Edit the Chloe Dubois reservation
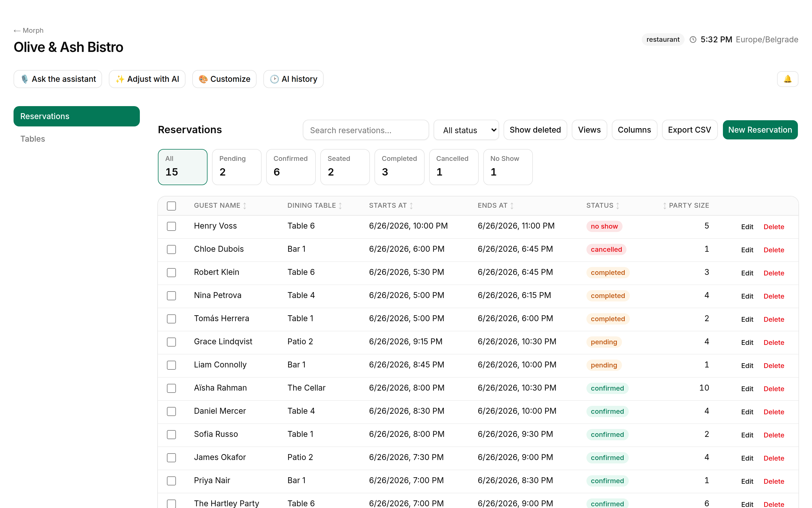Screen dimensions: 812x508 [x=747, y=250]
